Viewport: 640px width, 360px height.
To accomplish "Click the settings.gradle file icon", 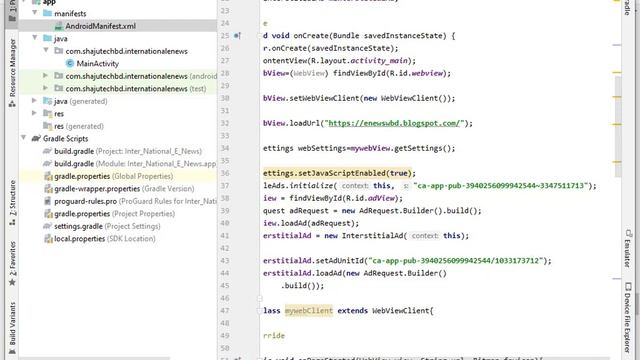I will tap(48, 226).
